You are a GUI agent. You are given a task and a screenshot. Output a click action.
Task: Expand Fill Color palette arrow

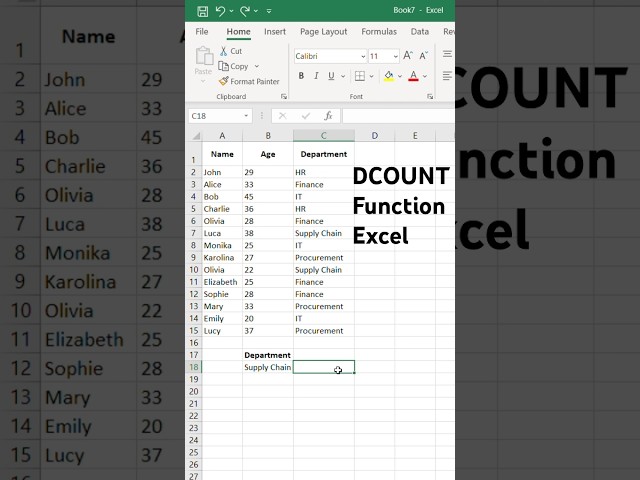pos(400,76)
